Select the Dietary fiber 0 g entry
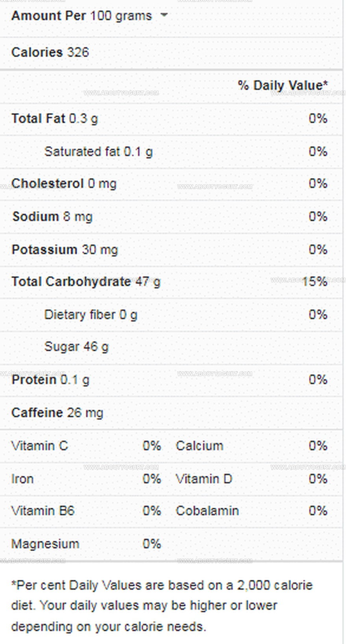 (x=91, y=315)
